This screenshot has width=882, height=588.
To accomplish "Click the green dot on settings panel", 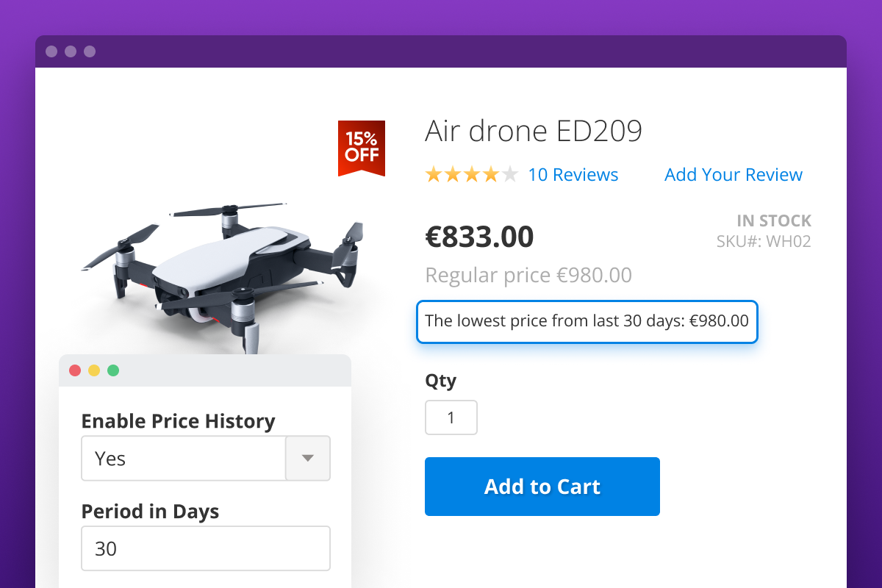I will [113, 370].
